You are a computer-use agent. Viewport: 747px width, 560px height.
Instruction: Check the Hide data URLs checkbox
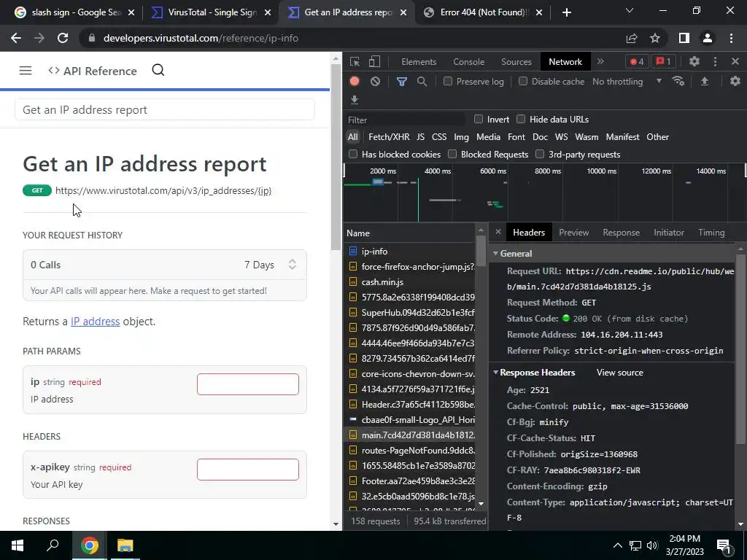click(x=521, y=119)
